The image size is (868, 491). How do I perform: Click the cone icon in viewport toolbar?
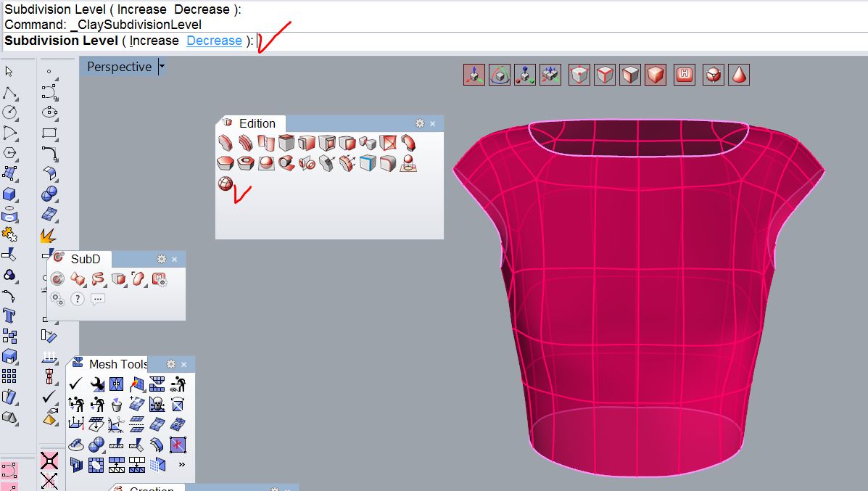pos(739,75)
